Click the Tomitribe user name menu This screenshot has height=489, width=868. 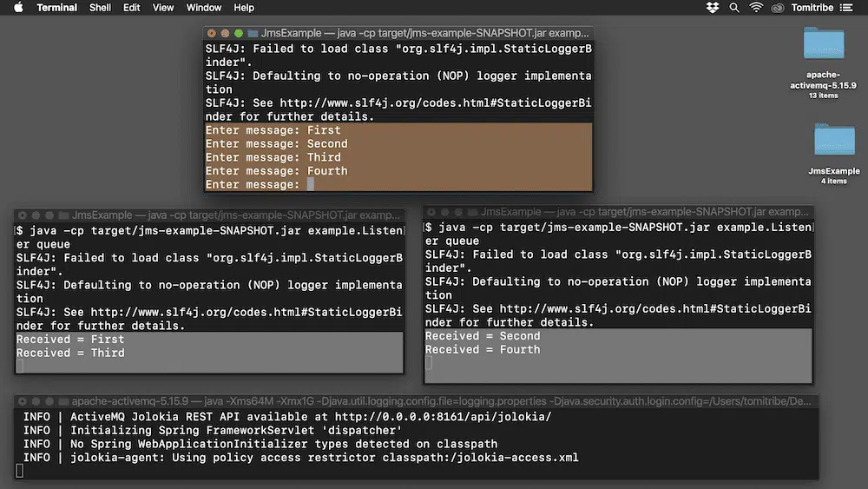tap(813, 8)
